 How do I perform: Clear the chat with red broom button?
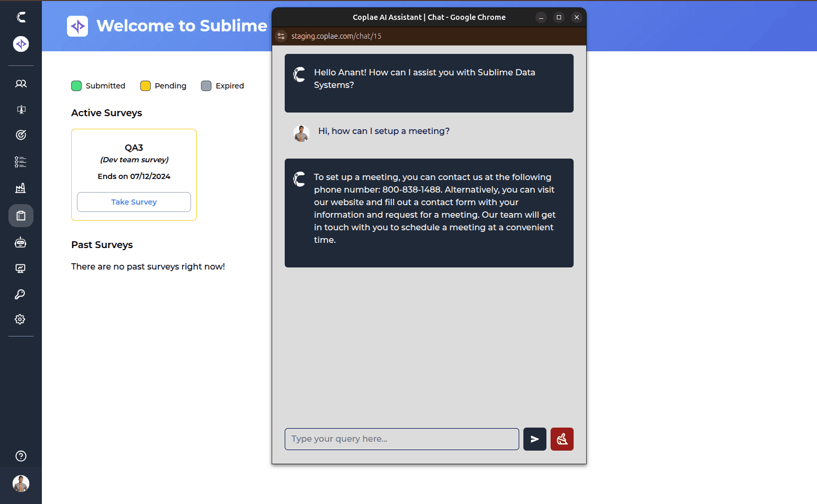(562, 439)
